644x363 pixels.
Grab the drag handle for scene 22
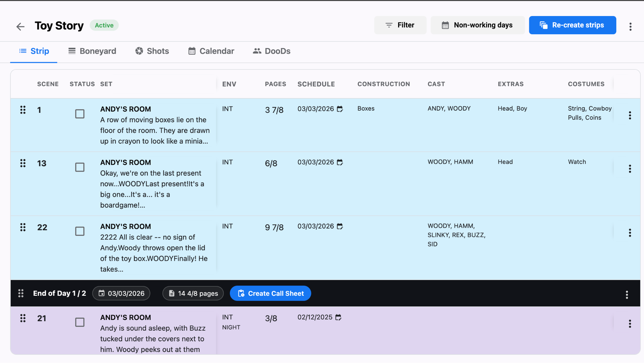(x=23, y=227)
